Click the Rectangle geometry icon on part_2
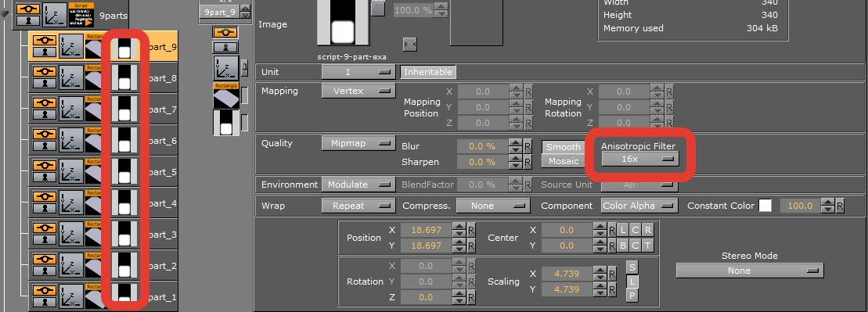 tap(94, 266)
